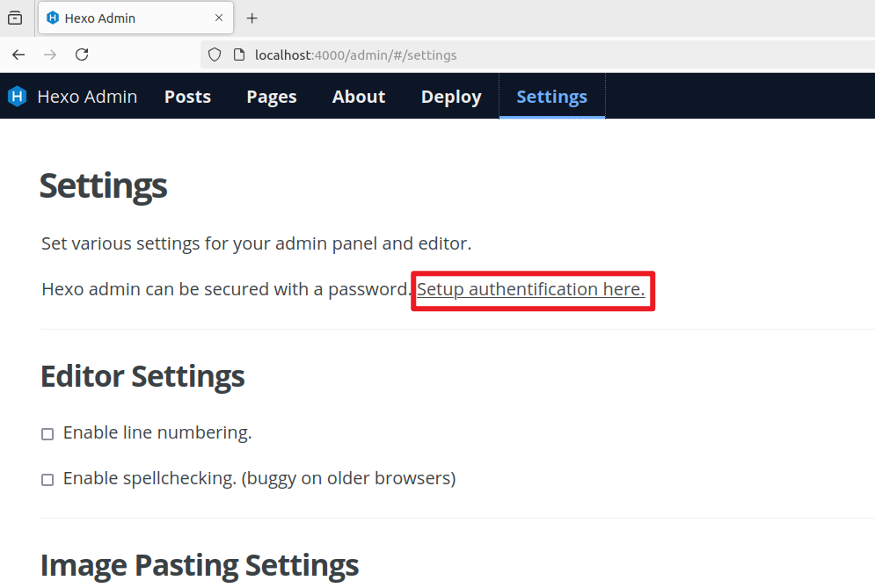Click the browser forward arrow

[50, 54]
